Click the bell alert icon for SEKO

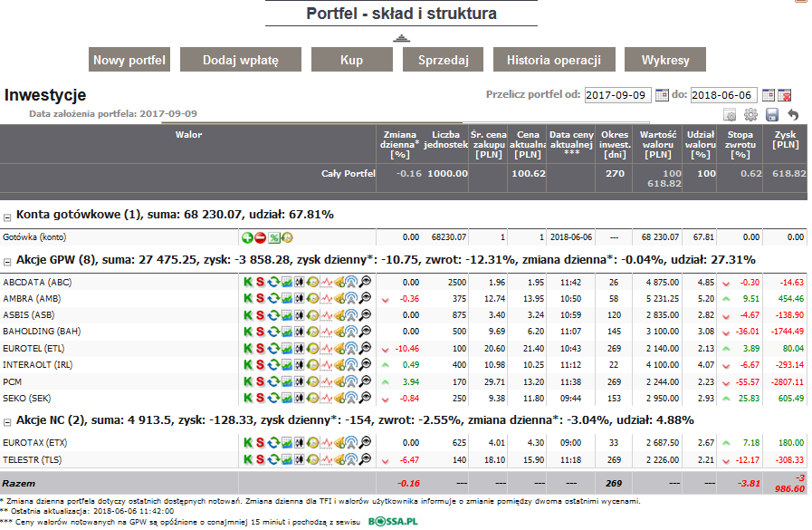tap(339, 399)
